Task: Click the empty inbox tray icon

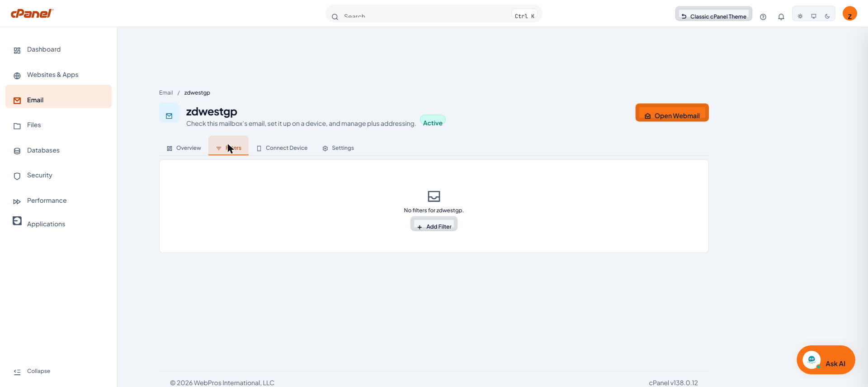Action: [x=434, y=196]
